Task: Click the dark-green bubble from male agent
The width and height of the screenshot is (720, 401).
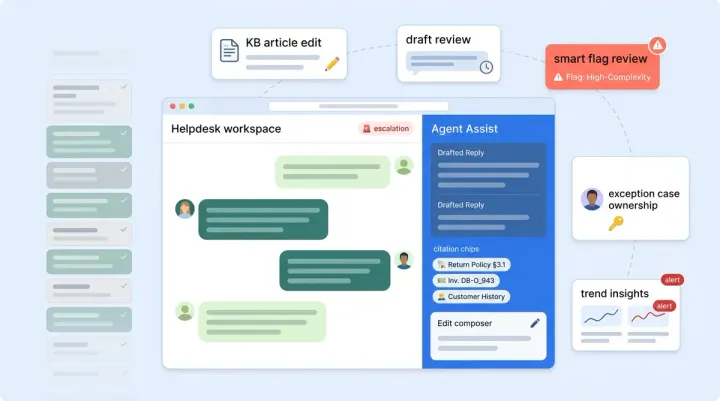Action: click(x=335, y=270)
